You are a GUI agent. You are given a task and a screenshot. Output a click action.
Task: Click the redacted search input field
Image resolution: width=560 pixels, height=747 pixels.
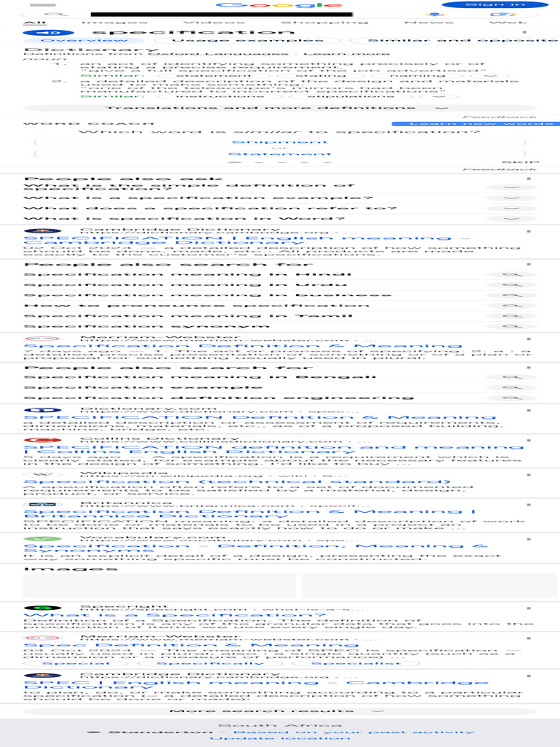click(222, 15)
